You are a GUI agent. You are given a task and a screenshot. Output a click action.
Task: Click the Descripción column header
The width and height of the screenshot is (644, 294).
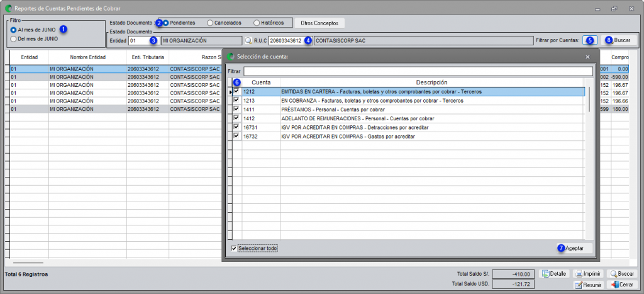pyautogui.click(x=431, y=82)
